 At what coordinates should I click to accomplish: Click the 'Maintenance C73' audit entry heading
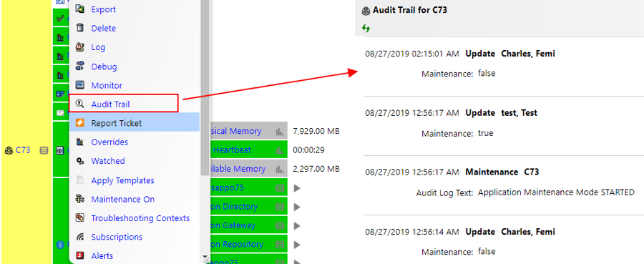[x=502, y=172]
